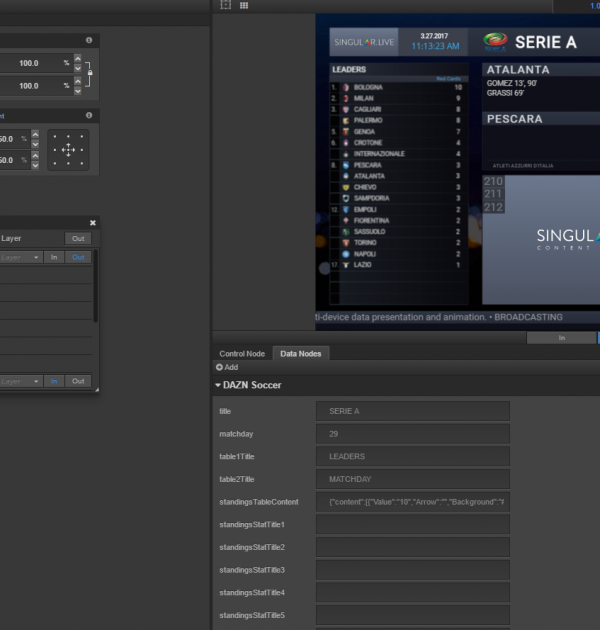This screenshot has width=600, height=630.
Task: Decrease the lower 50.0 % value with its down arrow
Action: point(35,165)
